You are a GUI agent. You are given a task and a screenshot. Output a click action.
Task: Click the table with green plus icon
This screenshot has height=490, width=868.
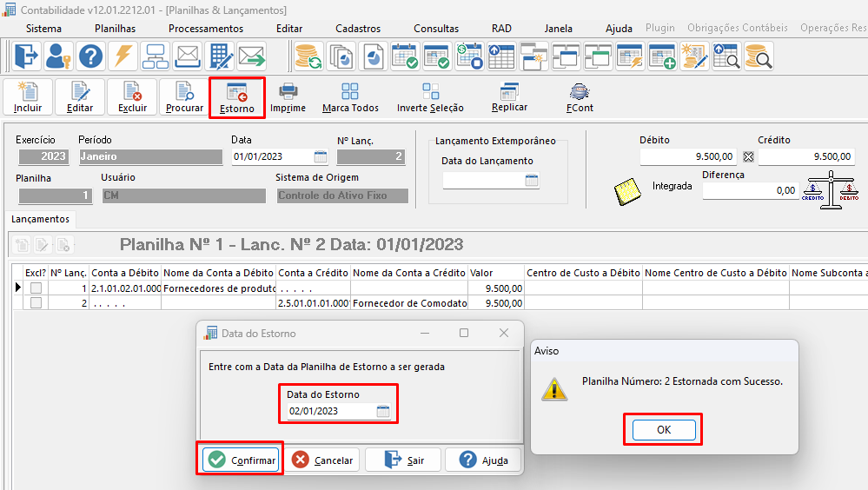662,56
